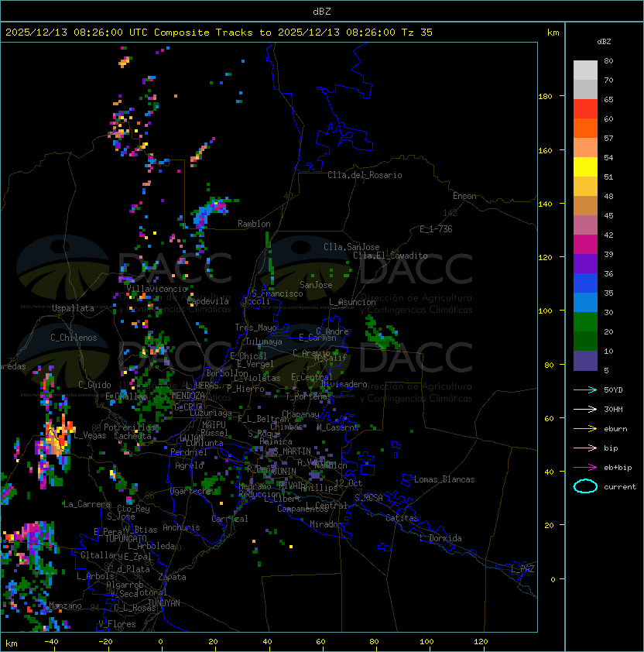The width and height of the screenshot is (644, 652).
Task: Click the 'Agrelo' map label
Action: (189, 465)
